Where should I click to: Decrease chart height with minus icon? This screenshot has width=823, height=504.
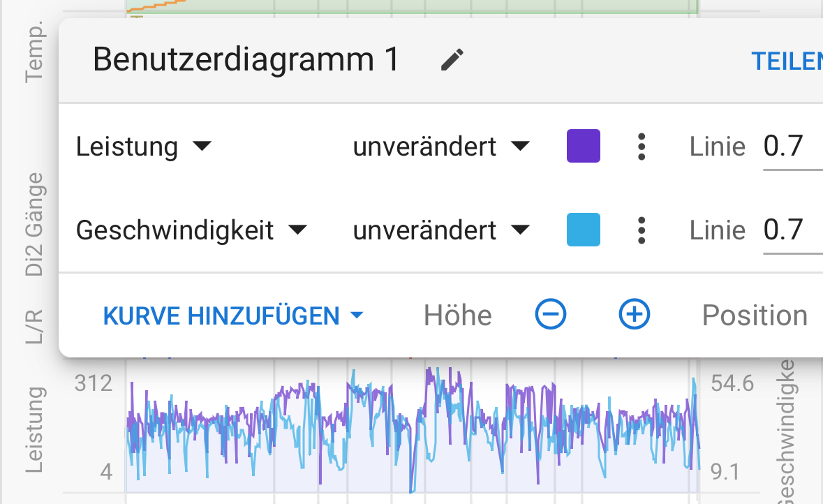(551, 315)
